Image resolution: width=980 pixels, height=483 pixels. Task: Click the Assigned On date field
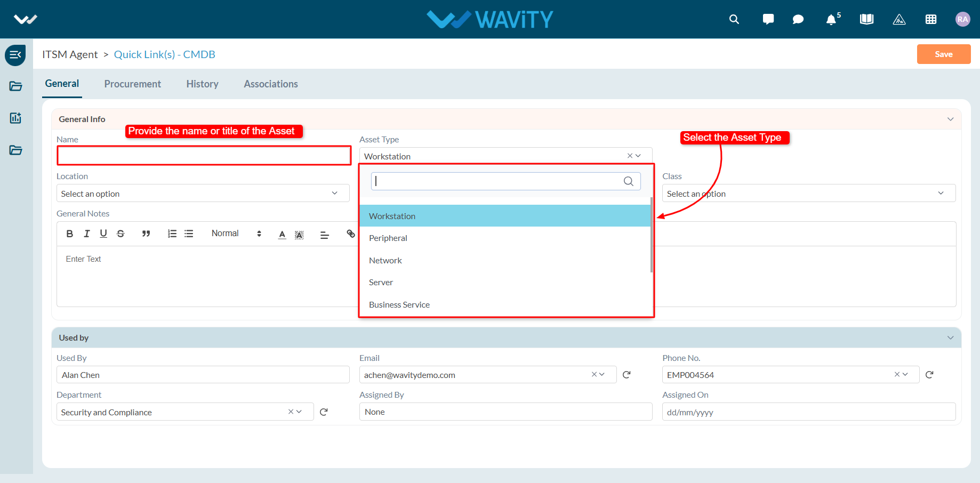tap(809, 412)
